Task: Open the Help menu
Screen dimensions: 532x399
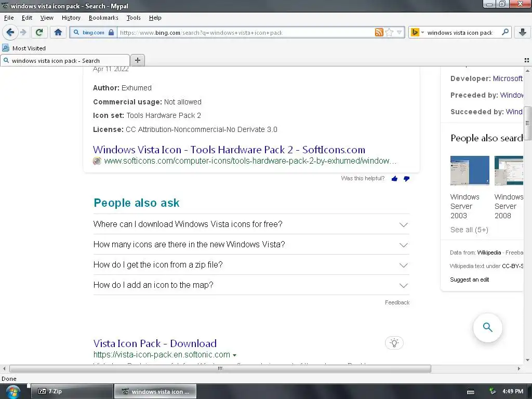Action: (x=155, y=18)
